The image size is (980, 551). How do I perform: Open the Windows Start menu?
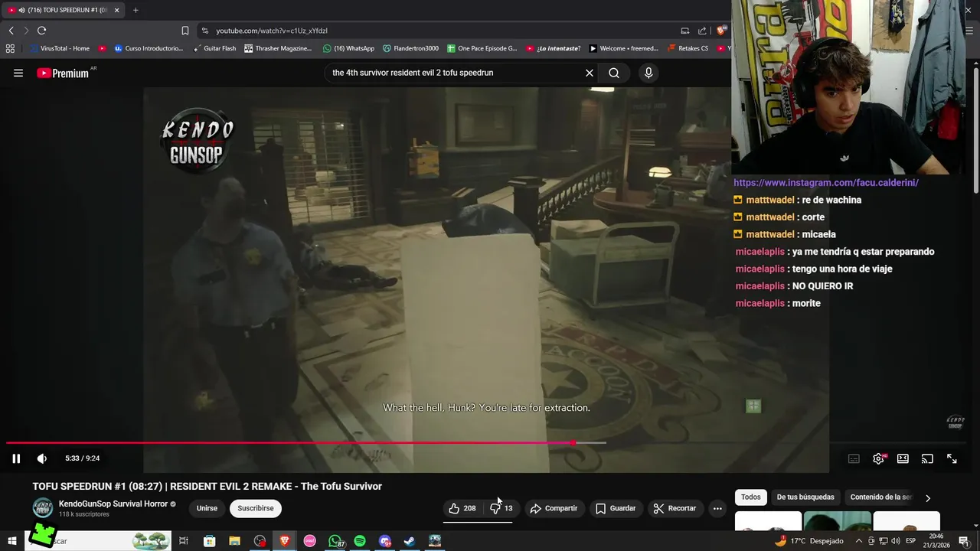click(11, 541)
